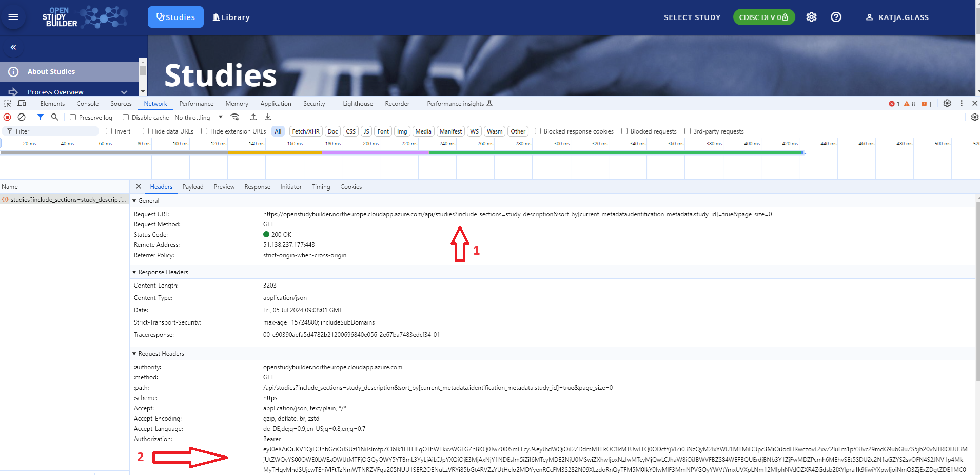Collapse the Response Headers section
This screenshot has width=980, height=475.
[134, 272]
